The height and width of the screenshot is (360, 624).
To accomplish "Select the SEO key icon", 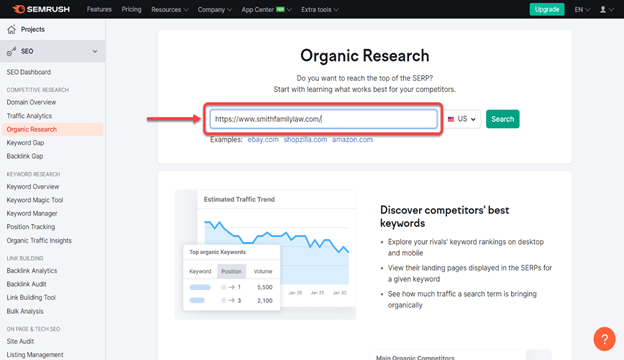I will [x=12, y=51].
